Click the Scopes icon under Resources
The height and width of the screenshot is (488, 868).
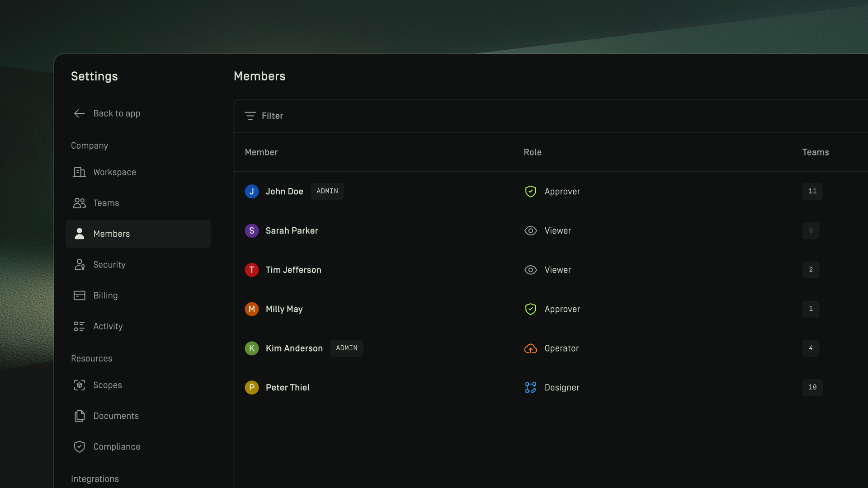80,385
